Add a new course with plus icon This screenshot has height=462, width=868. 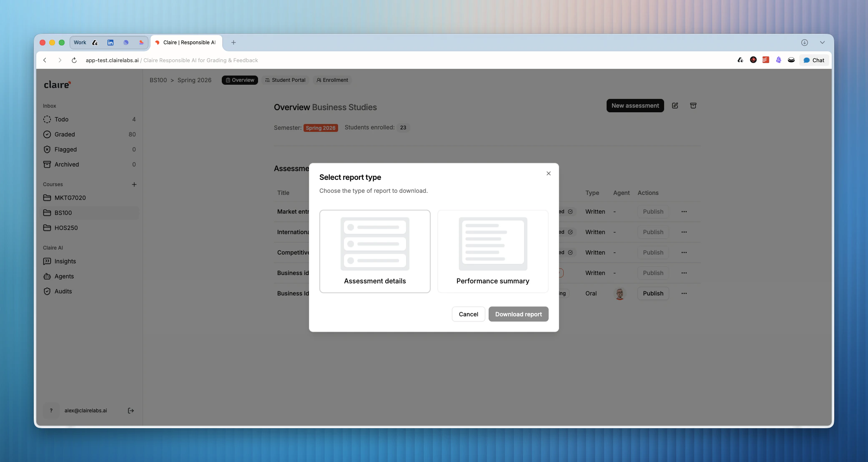point(134,184)
